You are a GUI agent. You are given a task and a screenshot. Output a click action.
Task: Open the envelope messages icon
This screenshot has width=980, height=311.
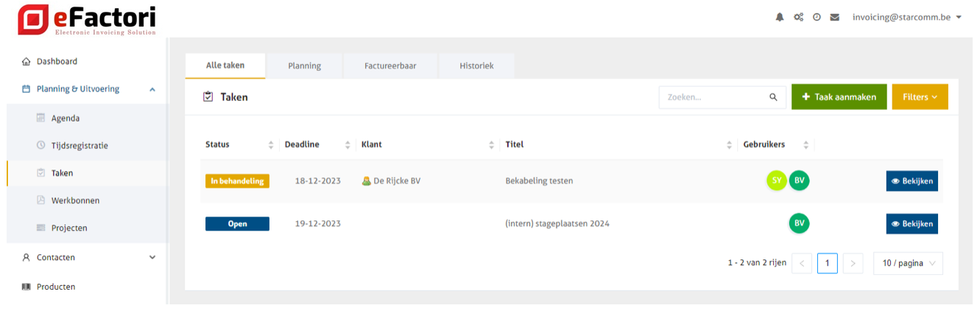834,17
